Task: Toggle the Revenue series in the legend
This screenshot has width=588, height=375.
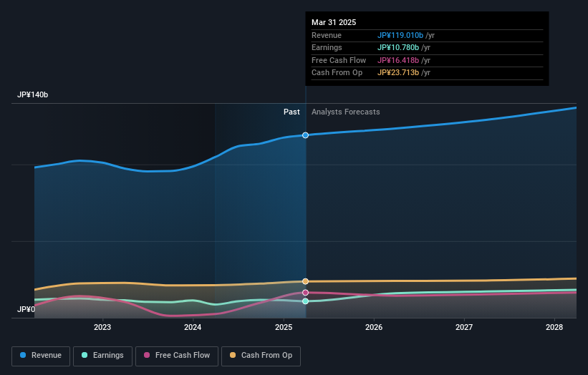Action: point(41,356)
